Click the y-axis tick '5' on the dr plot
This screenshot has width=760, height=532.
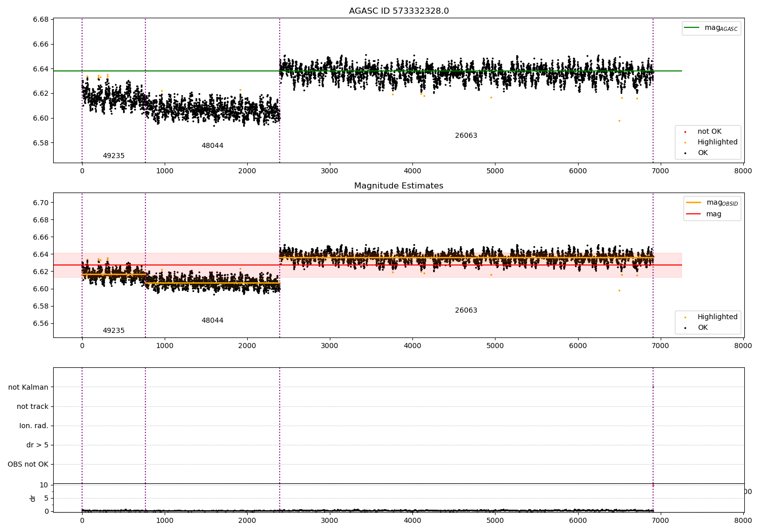[x=47, y=498]
